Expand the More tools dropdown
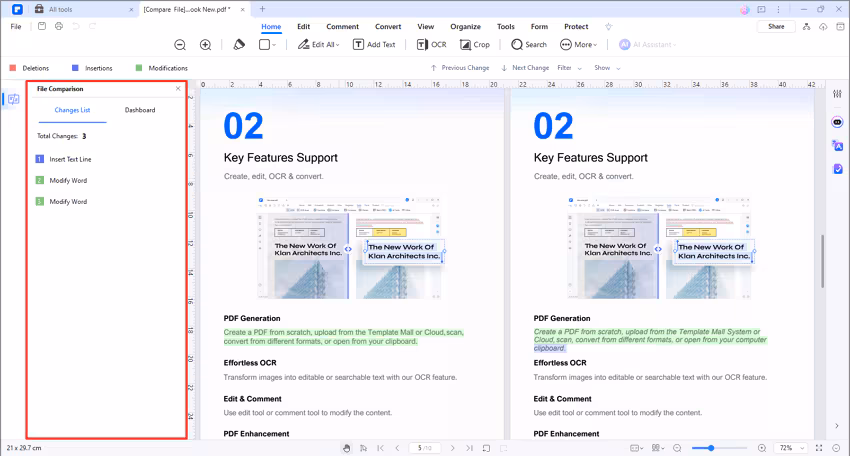The height and width of the screenshot is (456, 850). [x=579, y=45]
